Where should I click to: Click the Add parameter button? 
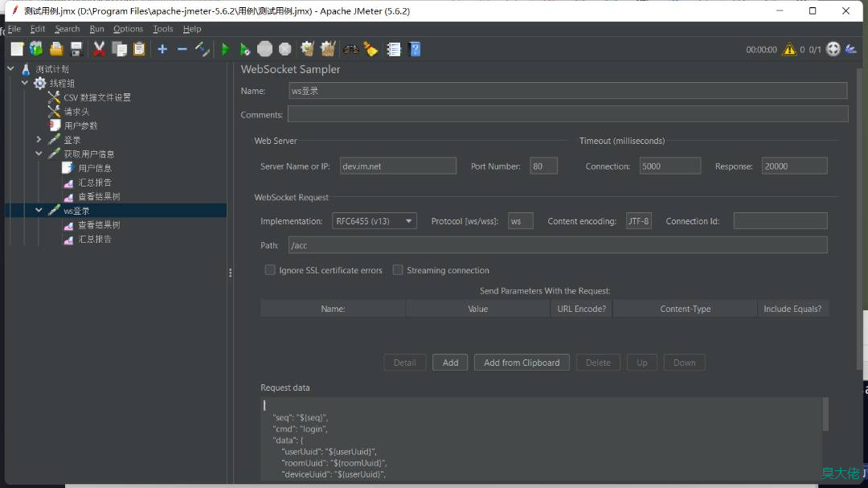(x=450, y=363)
